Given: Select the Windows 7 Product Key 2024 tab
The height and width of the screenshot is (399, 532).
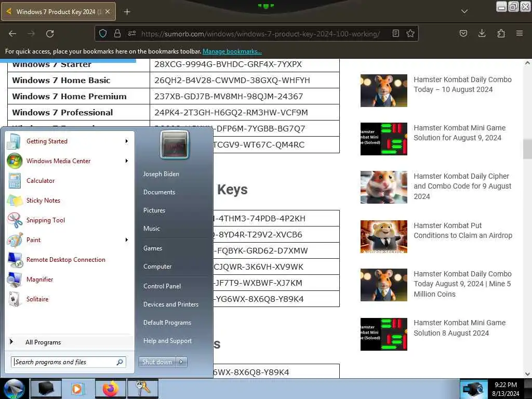Looking at the screenshot, I should [x=58, y=11].
